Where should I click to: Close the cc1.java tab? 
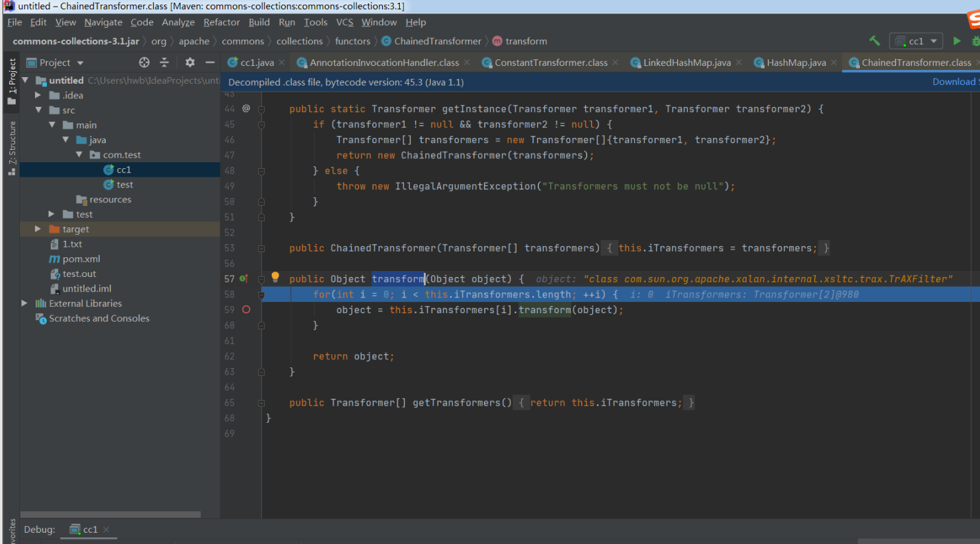pos(282,63)
